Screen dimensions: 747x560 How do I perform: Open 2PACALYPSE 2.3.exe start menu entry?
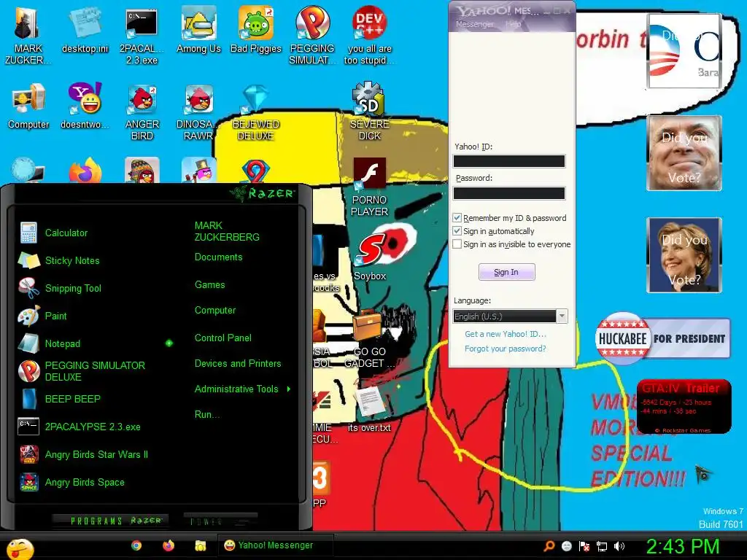(80, 427)
